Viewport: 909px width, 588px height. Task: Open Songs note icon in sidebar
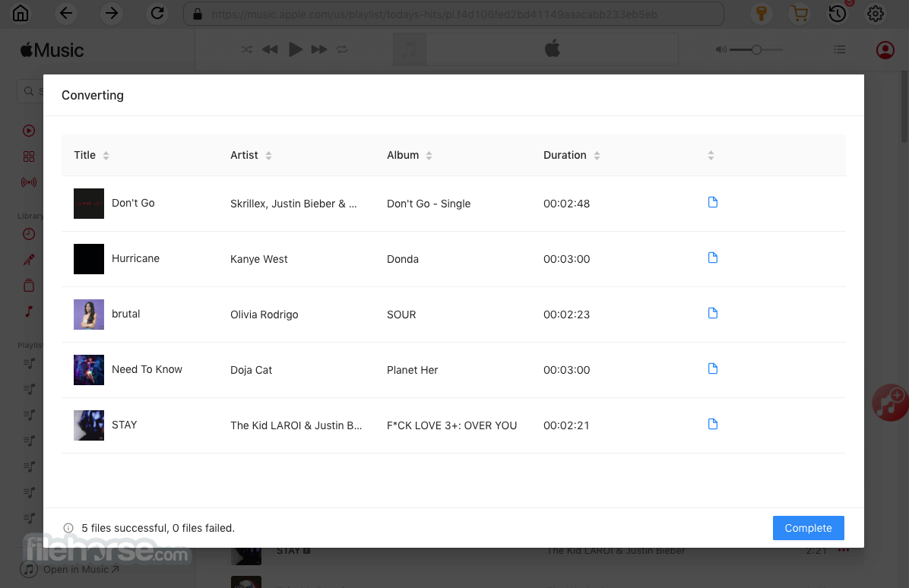(x=29, y=311)
